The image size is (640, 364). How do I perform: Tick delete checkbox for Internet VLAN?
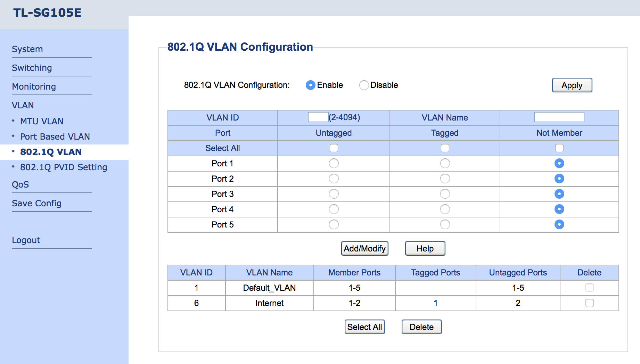tap(589, 303)
